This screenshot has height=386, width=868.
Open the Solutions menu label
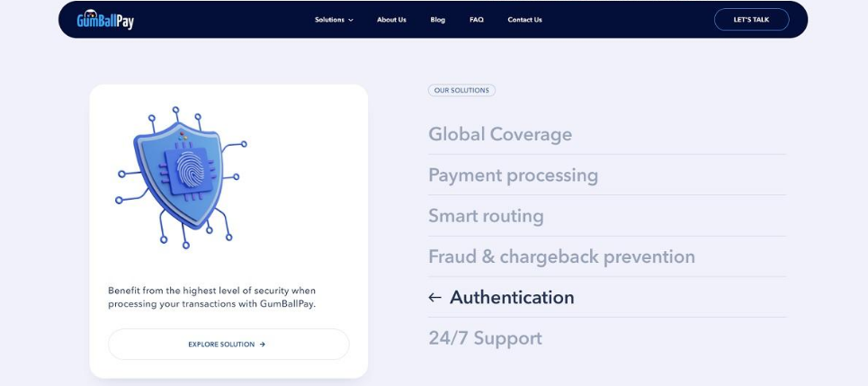point(329,20)
